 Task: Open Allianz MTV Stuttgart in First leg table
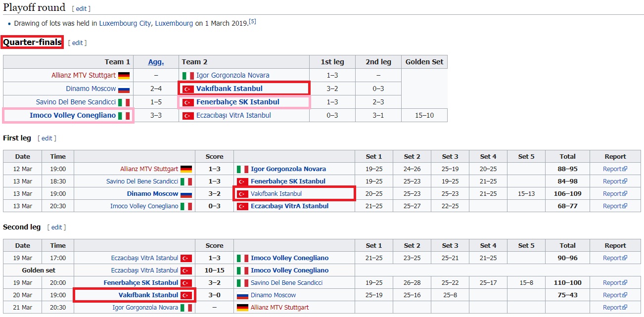(149, 169)
